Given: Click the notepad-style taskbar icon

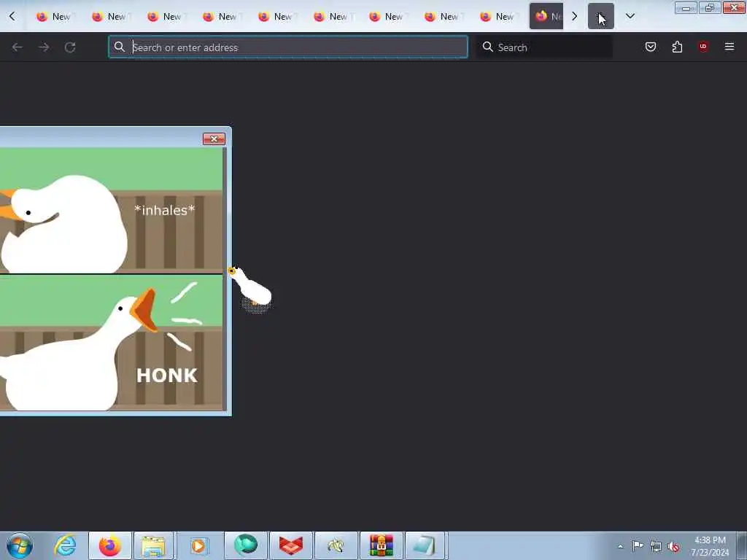Looking at the screenshot, I should click(x=425, y=545).
